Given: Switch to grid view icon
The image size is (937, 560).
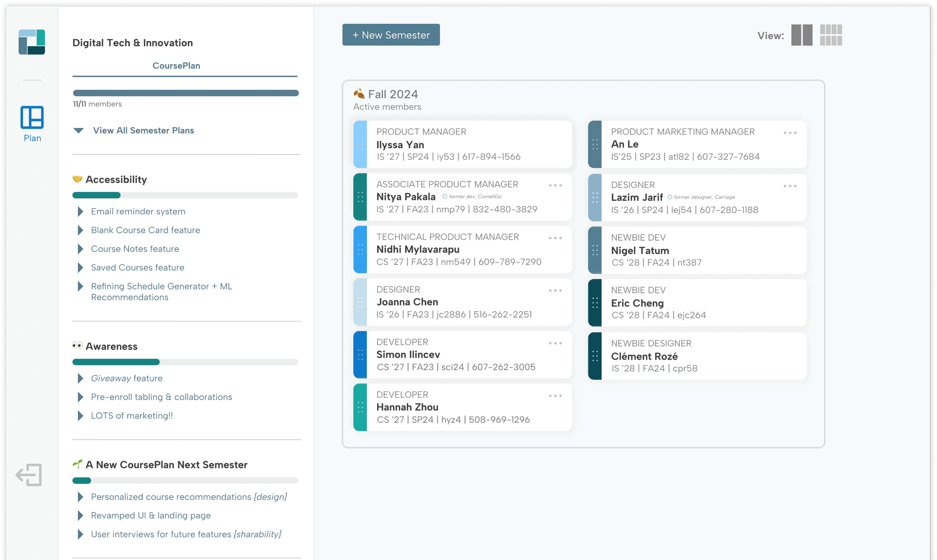Looking at the screenshot, I should click(x=831, y=35).
